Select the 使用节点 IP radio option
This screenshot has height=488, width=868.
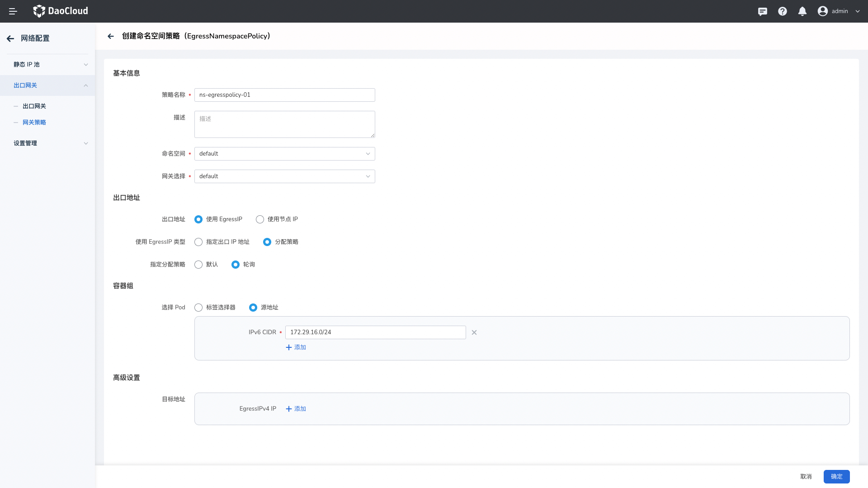click(260, 219)
